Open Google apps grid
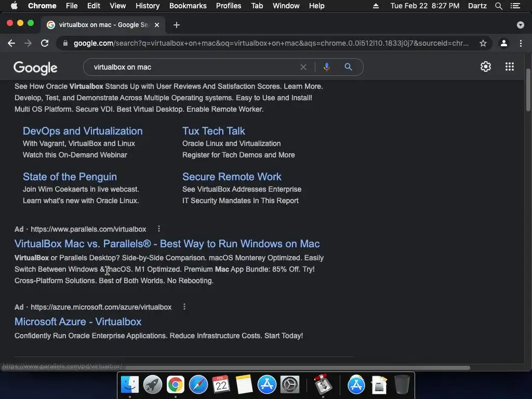The width and height of the screenshot is (532, 399). coord(509,66)
